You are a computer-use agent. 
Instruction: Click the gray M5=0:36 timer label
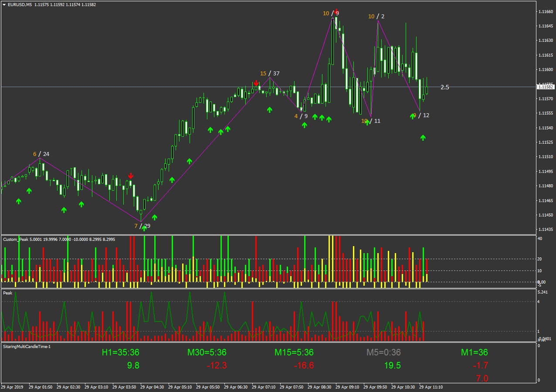click(x=383, y=352)
